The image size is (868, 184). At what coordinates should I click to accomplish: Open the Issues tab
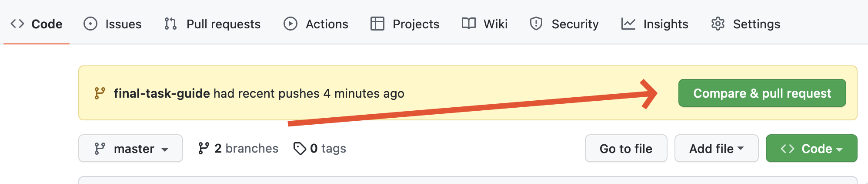(x=113, y=24)
